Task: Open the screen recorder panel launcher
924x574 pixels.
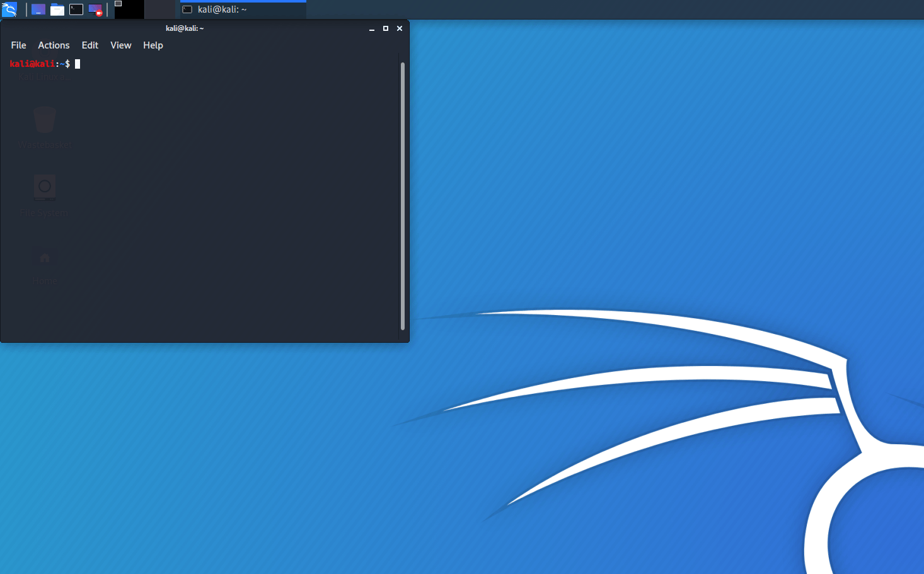Action: click(x=95, y=9)
